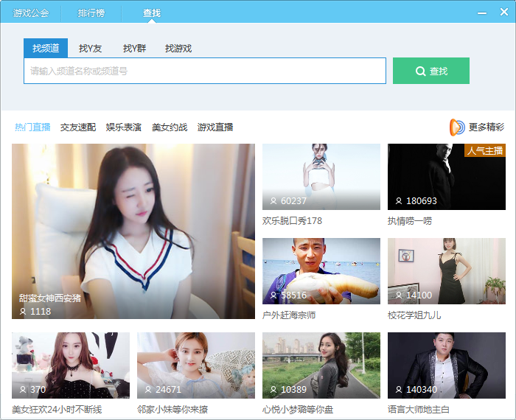Viewport: 516px width, 420px height.
Task: Click the 欢乐脱口秀178 title text
Action: (292, 221)
